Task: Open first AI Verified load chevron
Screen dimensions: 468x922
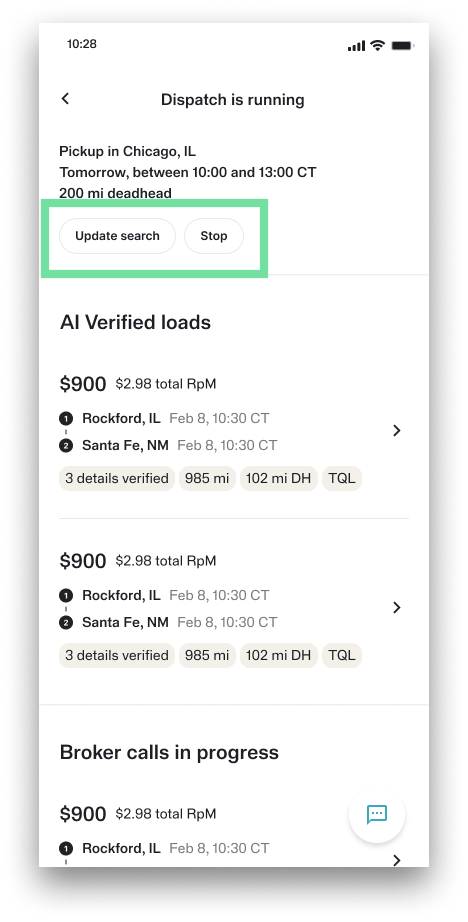Action: [x=397, y=430]
